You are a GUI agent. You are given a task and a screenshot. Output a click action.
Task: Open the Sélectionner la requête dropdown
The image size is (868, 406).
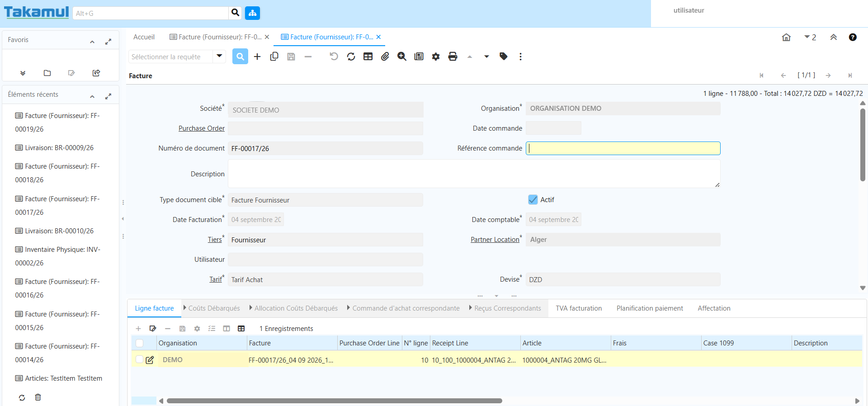[x=219, y=56]
